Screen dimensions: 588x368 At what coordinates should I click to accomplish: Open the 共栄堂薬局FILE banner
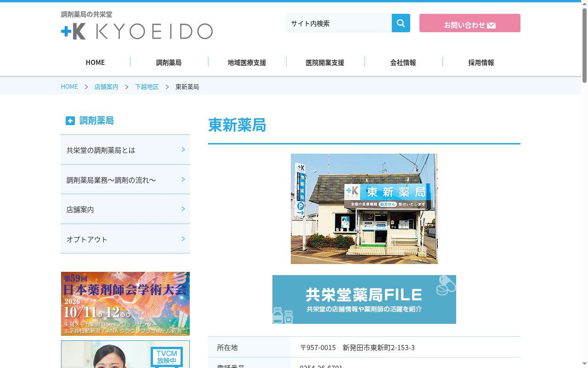coord(364,299)
